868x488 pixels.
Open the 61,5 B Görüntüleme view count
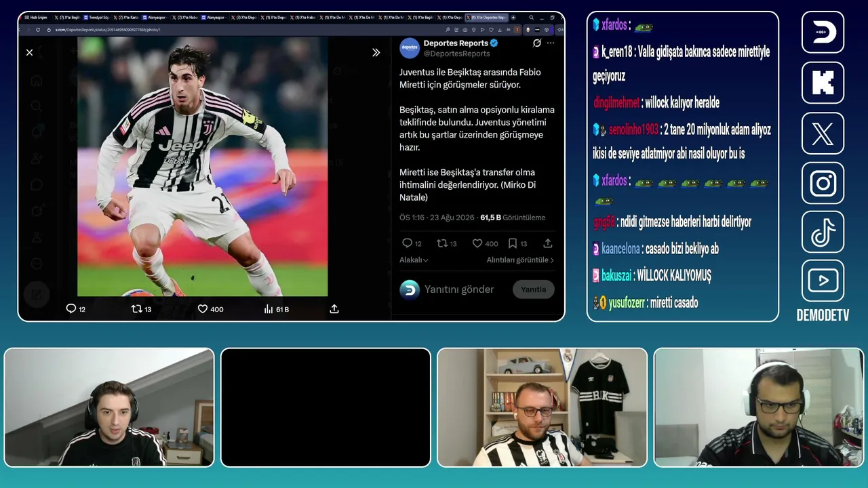pos(513,218)
